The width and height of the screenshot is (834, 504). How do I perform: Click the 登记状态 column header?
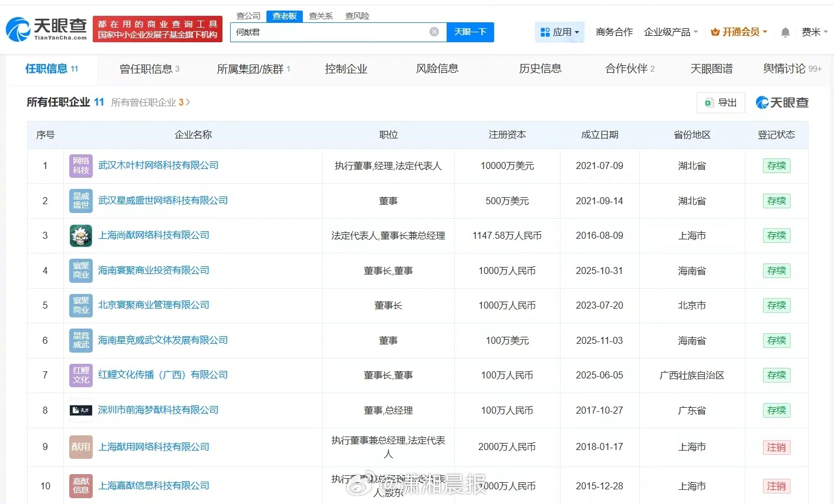[x=776, y=135]
